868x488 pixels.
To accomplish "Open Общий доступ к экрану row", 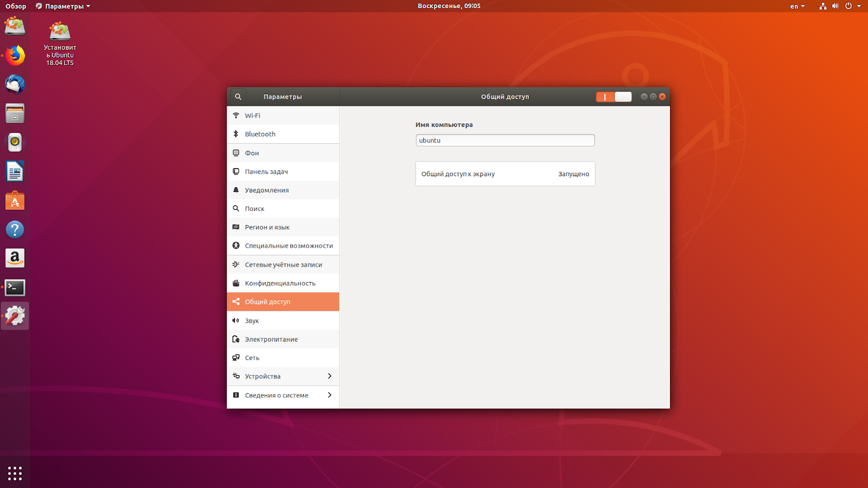I will [505, 174].
